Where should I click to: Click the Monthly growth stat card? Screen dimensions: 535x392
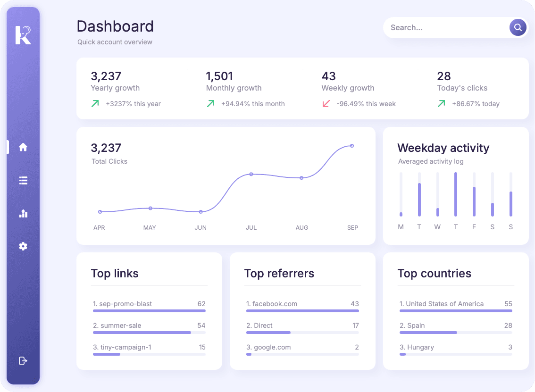[x=245, y=89]
